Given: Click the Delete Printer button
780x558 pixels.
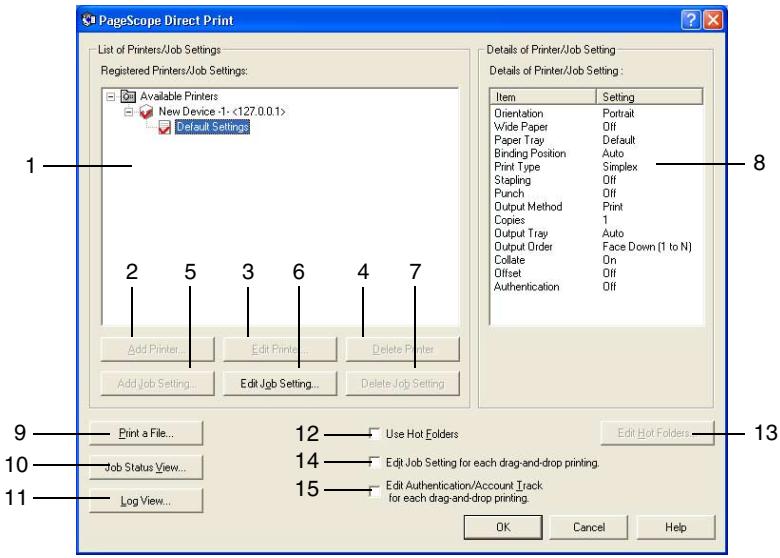Looking at the screenshot, I should point(402,349).
